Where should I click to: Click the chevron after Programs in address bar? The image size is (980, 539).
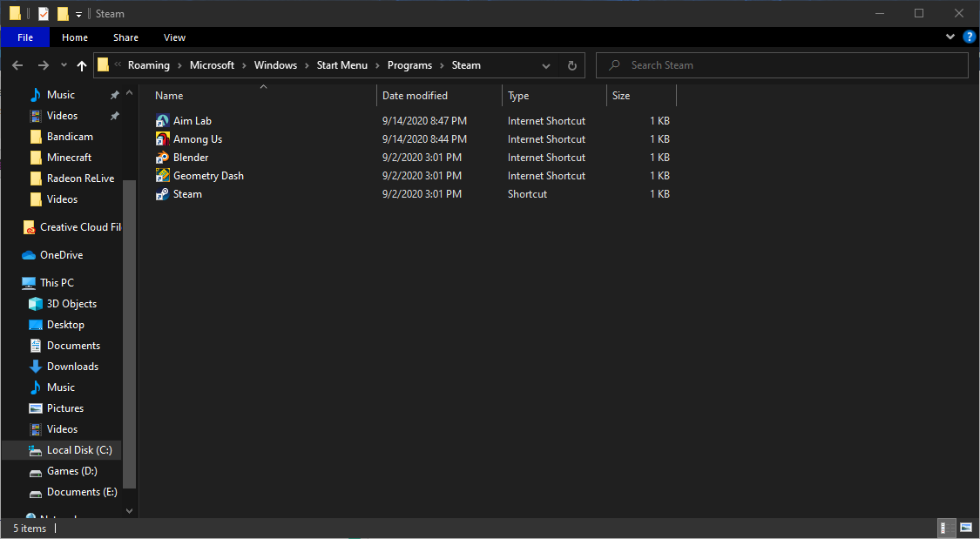point(442,65)
